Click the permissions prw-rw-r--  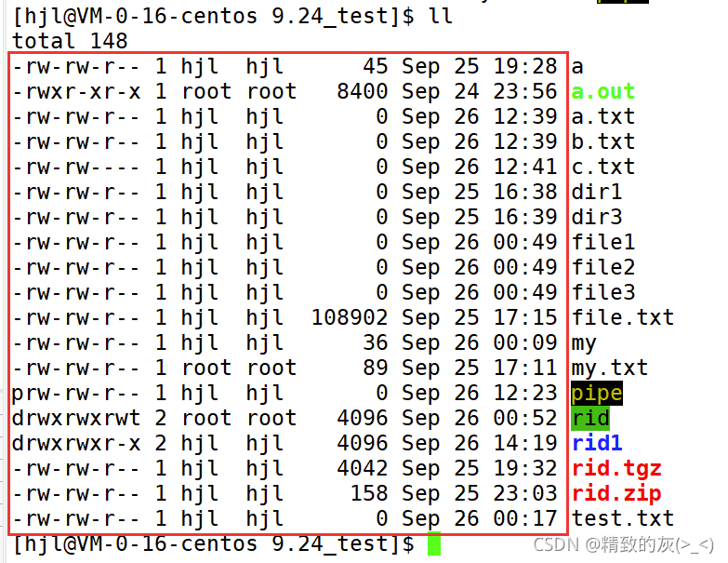pos(76,394)
